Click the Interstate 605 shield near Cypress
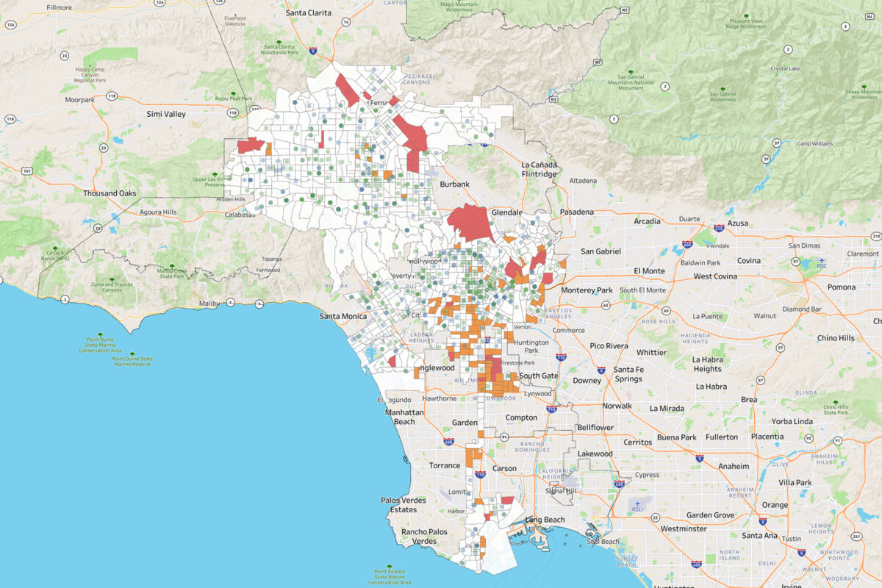Image resolution: width=882 pixels, height=588 pixels. tap(620, 483)
